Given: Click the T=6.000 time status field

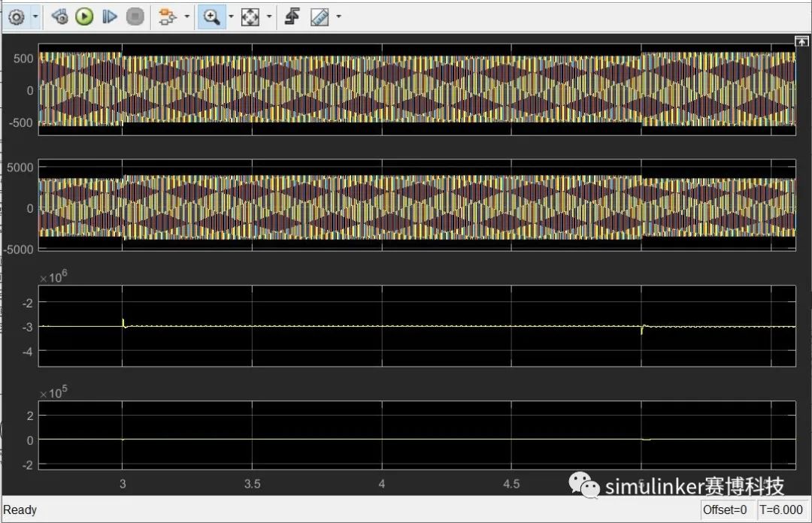Looking at the screenshot, I should pos(781,509).
